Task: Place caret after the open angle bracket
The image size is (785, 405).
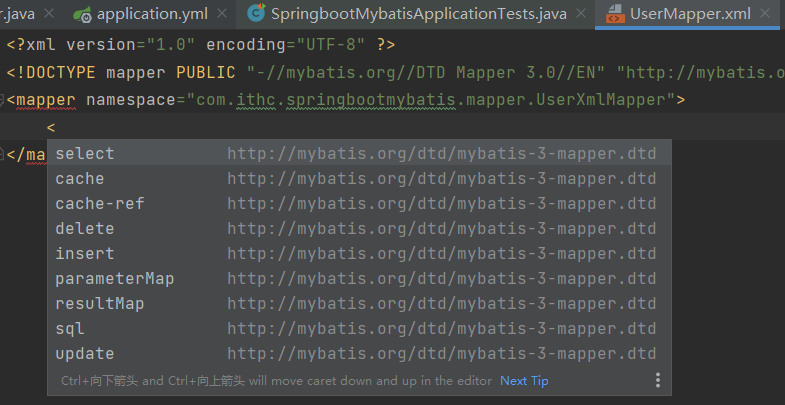Action: (56, 127)
